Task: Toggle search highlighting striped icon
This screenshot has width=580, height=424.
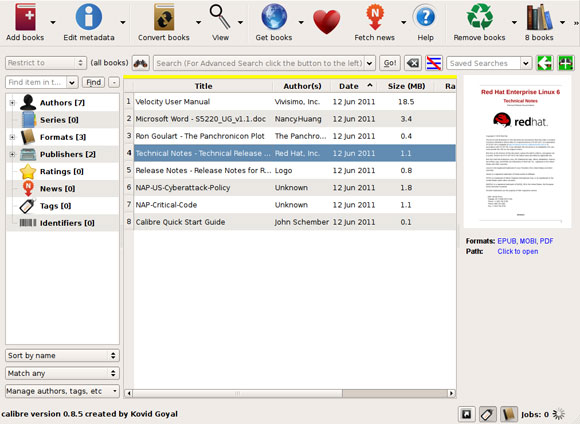Action: pos(434,63)
